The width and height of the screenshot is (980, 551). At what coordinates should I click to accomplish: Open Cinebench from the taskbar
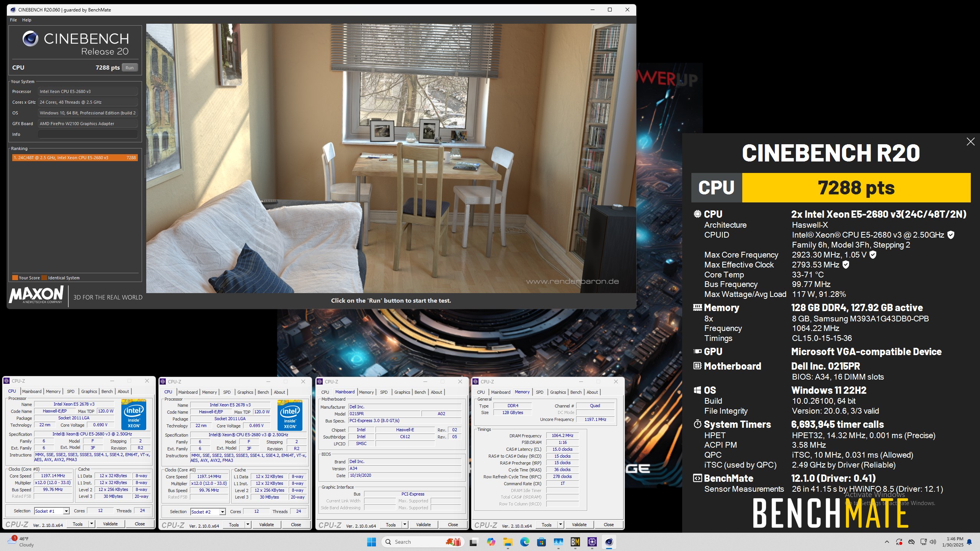609,542
